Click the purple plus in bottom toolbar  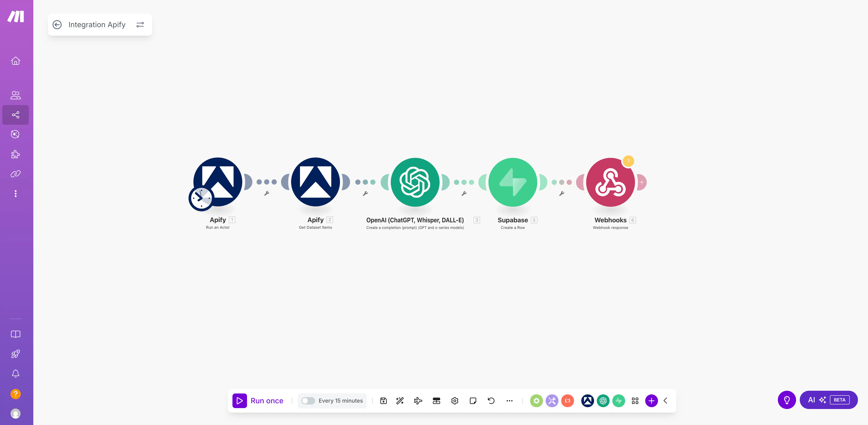coord(651,401)
